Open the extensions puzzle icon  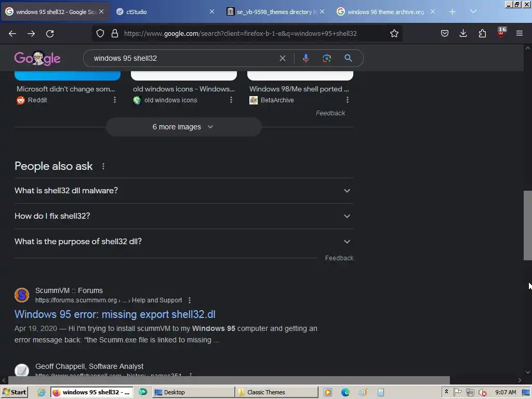pyautogui.click(x=482, y=33)
